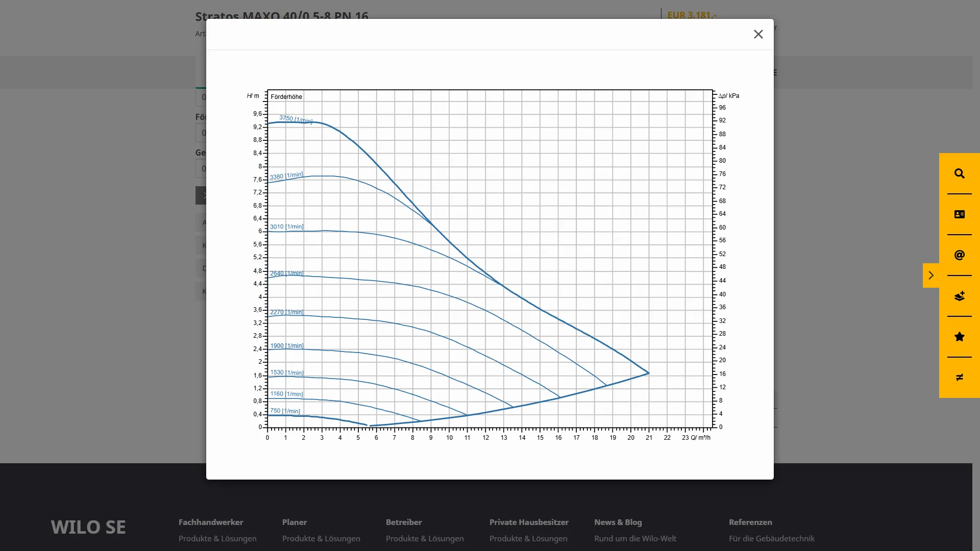Open Fachhandwerker Produkte & Lösungen link

(217, 539)
